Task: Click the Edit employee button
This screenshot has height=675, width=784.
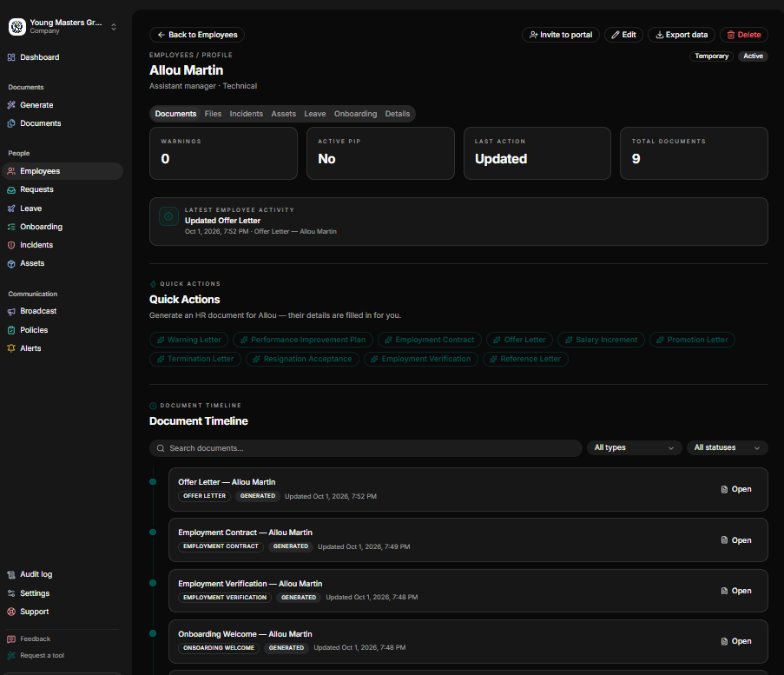Action: (623, 35)
